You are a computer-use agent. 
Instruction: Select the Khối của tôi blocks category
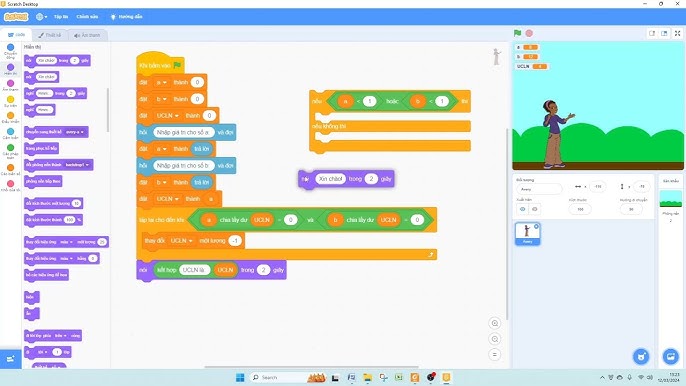[10, 186]
